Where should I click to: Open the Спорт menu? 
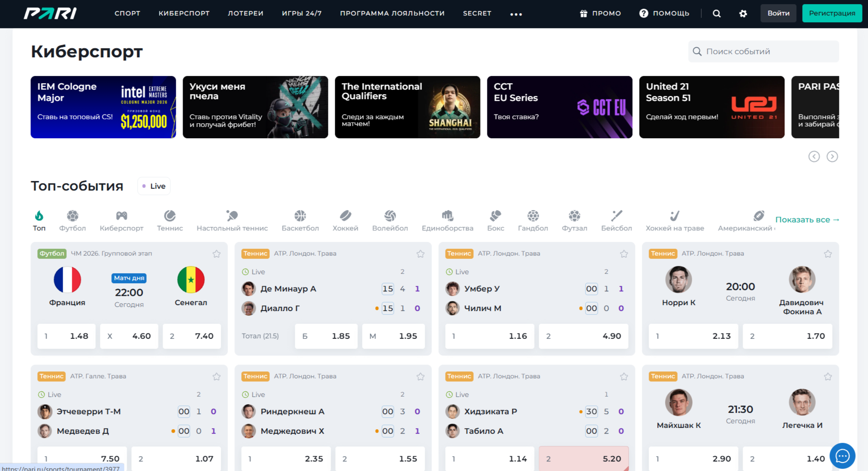pos(127,14)
